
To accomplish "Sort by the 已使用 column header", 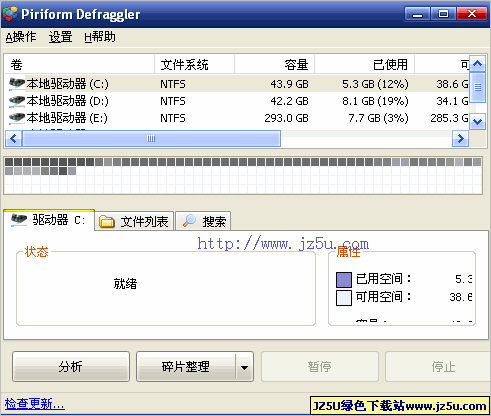I will 365,64.
